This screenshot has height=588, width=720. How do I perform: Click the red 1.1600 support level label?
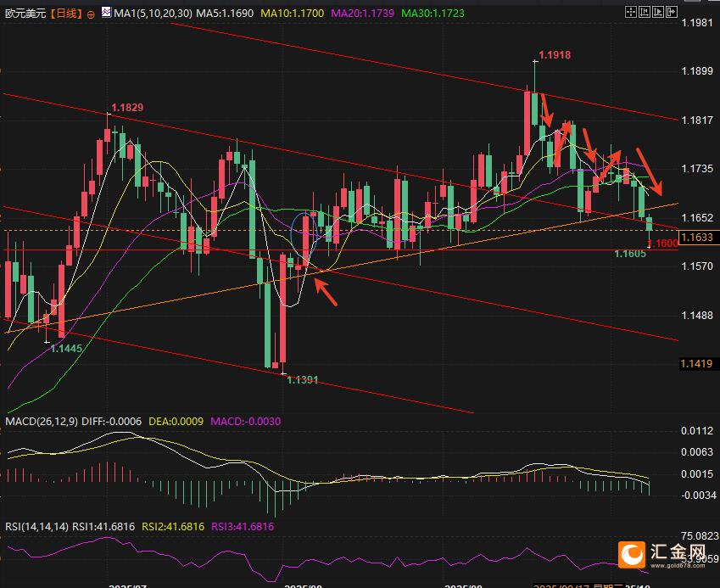tap(663, 244)
